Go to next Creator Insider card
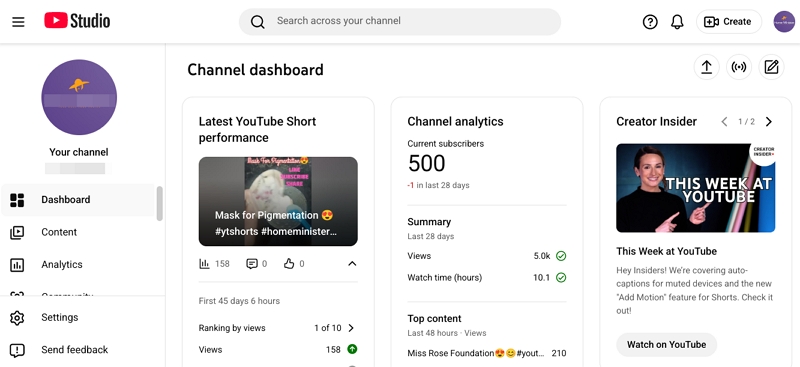800x367 pixels. (x=769, y=121)
